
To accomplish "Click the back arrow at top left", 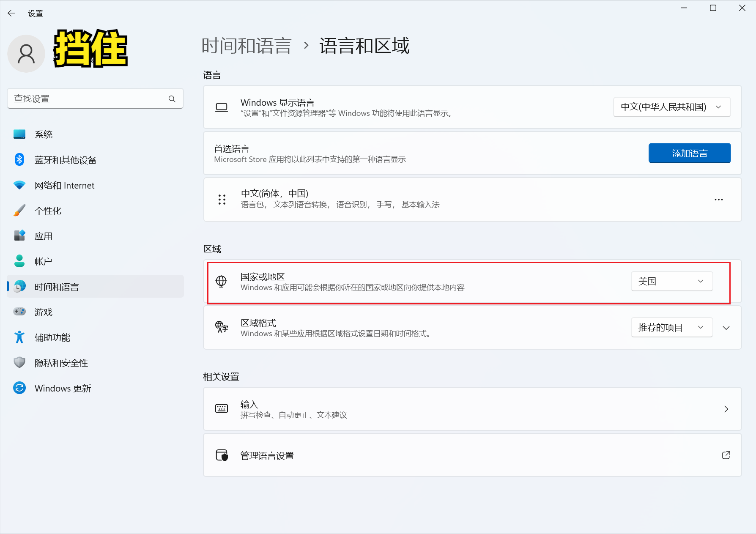I will coord(11,13).
